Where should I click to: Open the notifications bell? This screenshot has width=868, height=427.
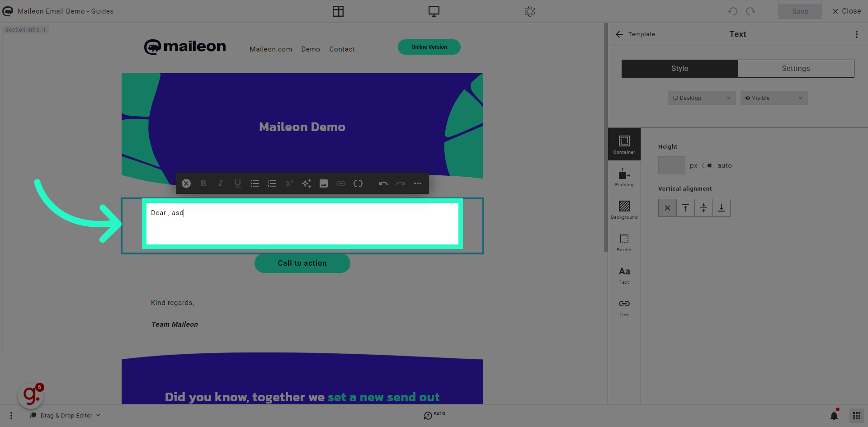[834, 416]
